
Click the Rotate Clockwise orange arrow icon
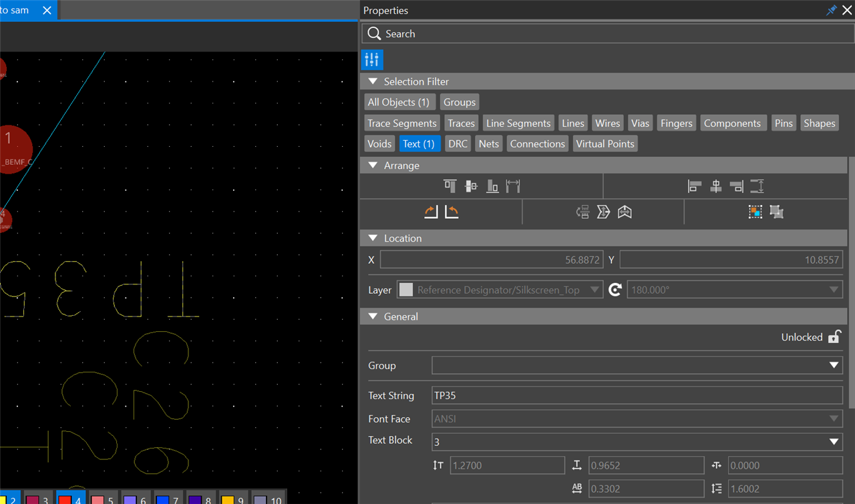[x=431, y=212]
